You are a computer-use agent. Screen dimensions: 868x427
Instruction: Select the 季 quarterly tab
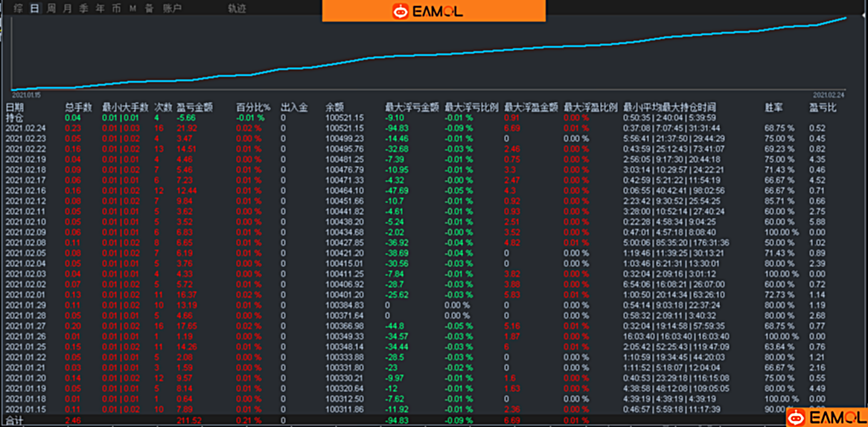pos(83,8)
